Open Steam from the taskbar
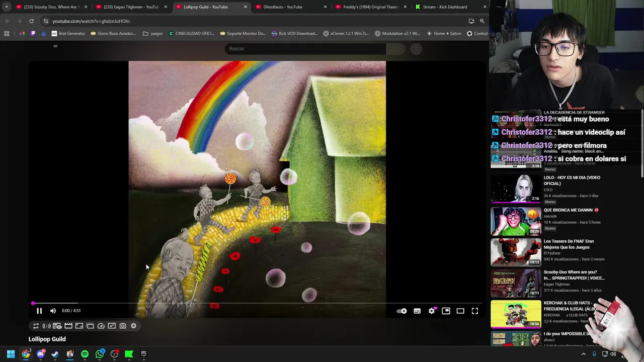Screen dimensions: 644x362 [x=55, y=354]
